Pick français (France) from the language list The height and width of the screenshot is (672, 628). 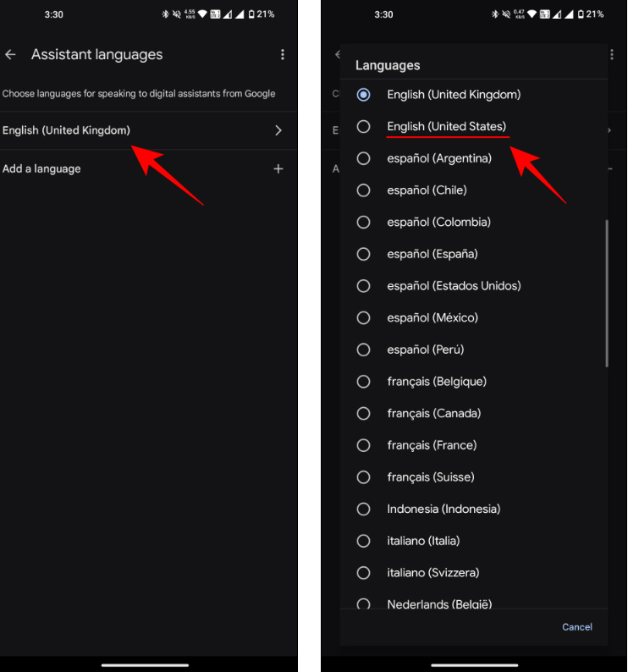tap(432, 445)
